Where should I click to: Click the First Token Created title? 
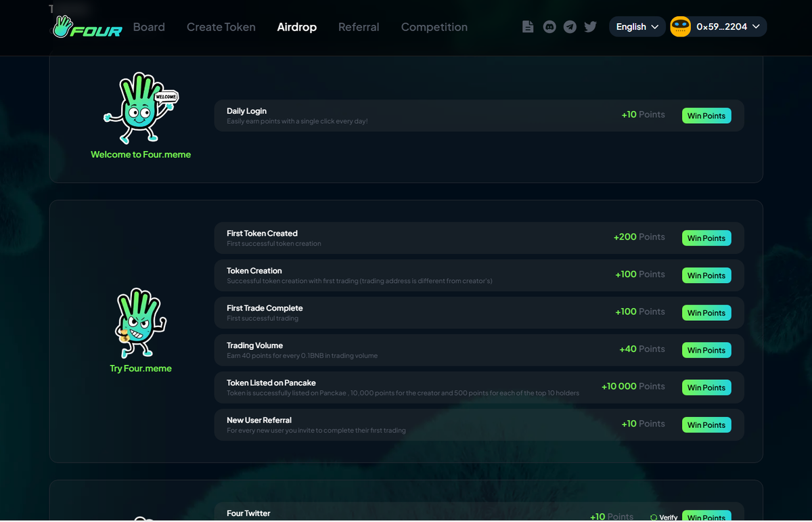(262, 234)
